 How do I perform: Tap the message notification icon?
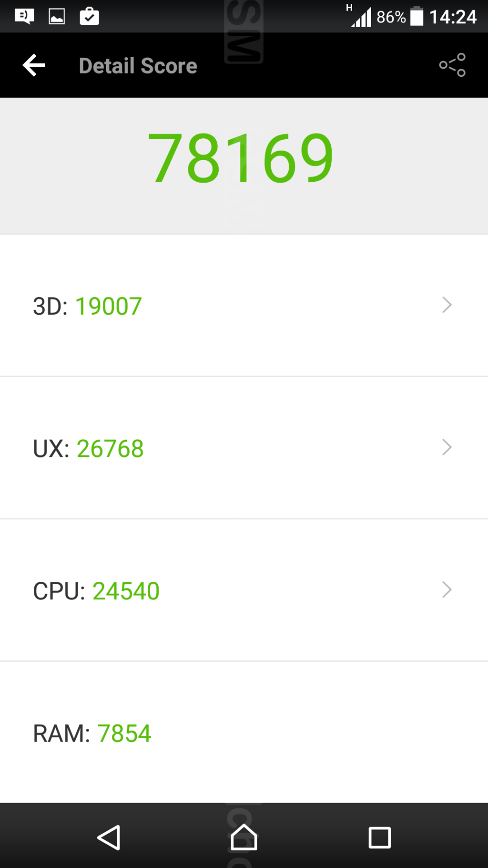[24, 17]
